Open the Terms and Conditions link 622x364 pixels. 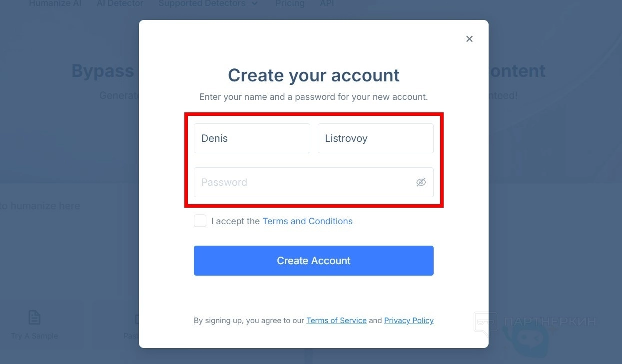tap(307, 221)
